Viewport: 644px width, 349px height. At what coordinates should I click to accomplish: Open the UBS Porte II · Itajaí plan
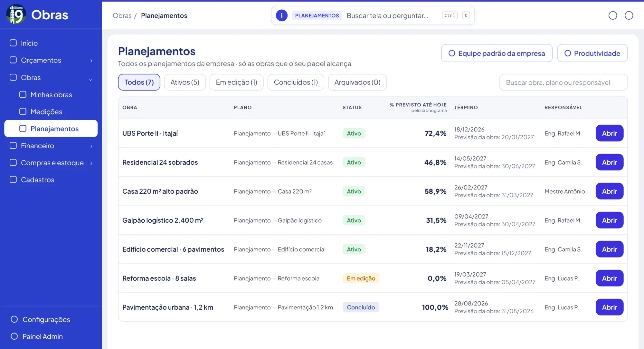click(609, 133)
